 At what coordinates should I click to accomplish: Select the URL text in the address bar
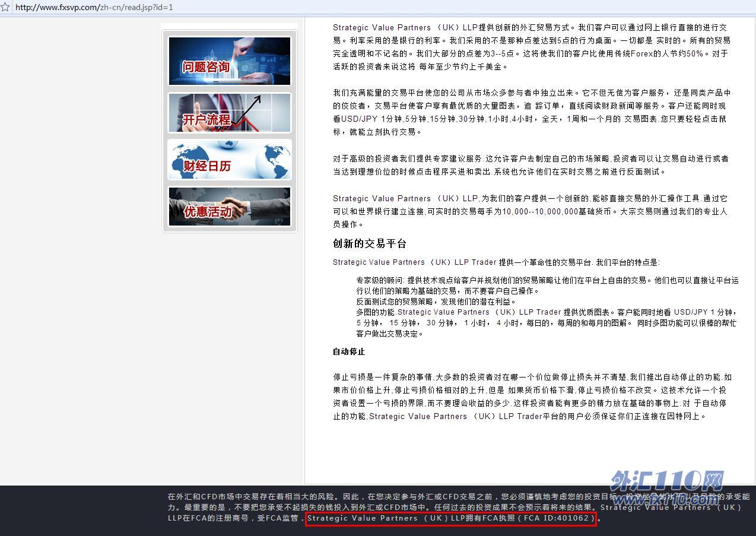[94, 7]
